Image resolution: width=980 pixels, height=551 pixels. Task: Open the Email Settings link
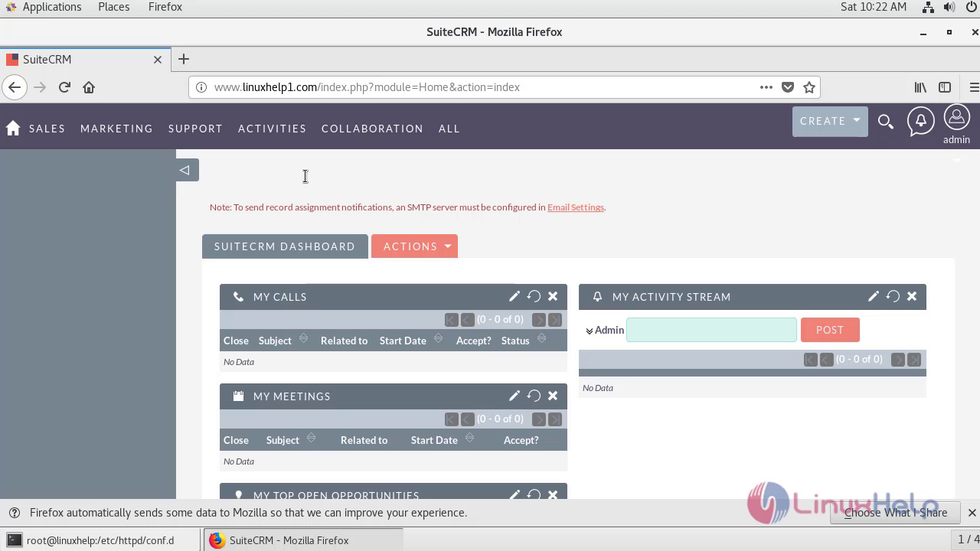(x=576, y=207)
